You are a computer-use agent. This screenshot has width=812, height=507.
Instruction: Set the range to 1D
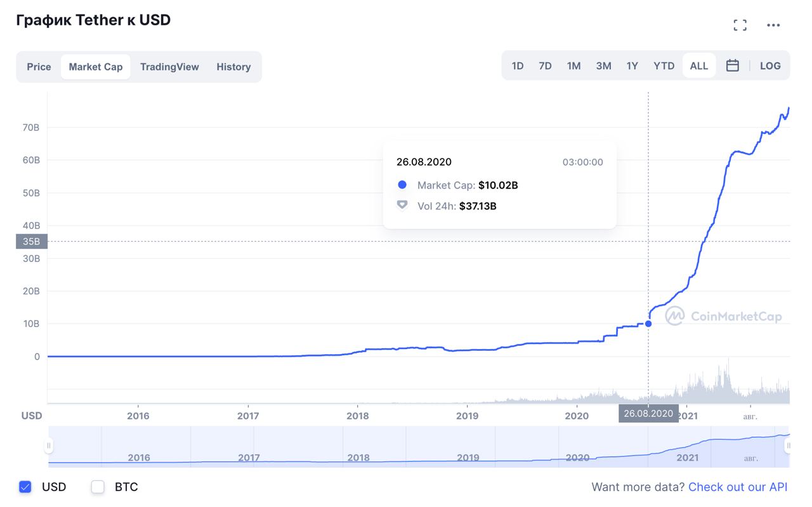click(518, 65)
